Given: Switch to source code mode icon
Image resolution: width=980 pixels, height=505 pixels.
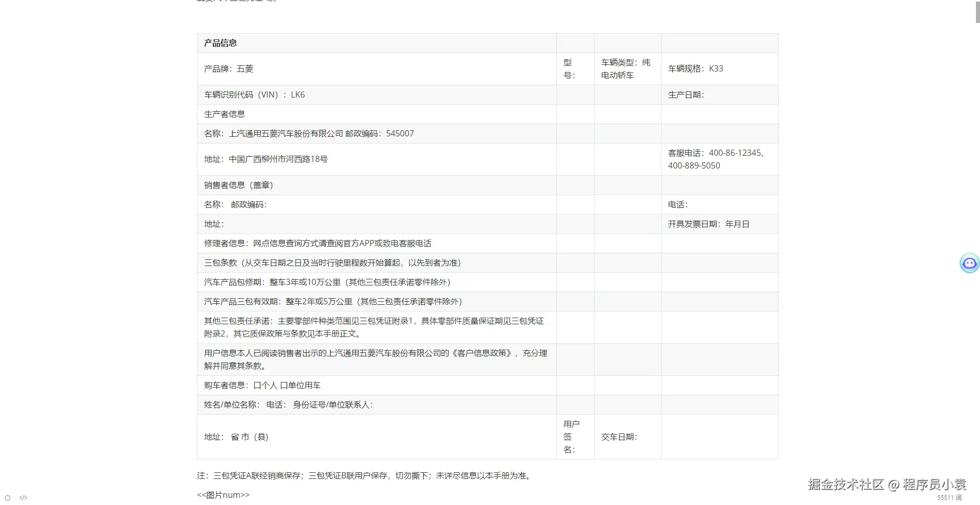Looking at the screenshot, I should 23,498.
